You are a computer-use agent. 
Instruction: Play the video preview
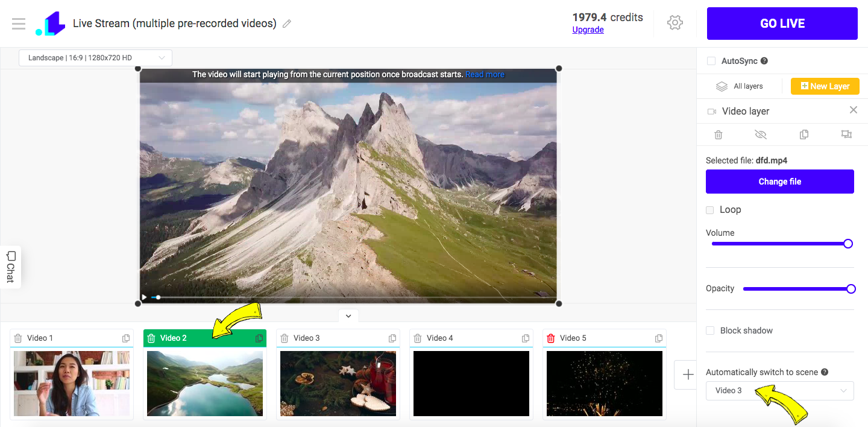tap(144, 297)
